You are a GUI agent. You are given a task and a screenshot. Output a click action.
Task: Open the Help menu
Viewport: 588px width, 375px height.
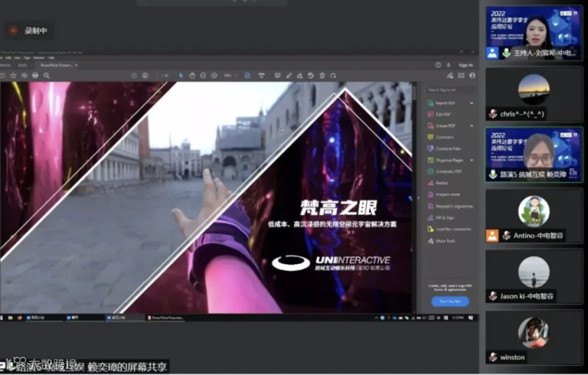pyautogui.click(x=52, y=57)
